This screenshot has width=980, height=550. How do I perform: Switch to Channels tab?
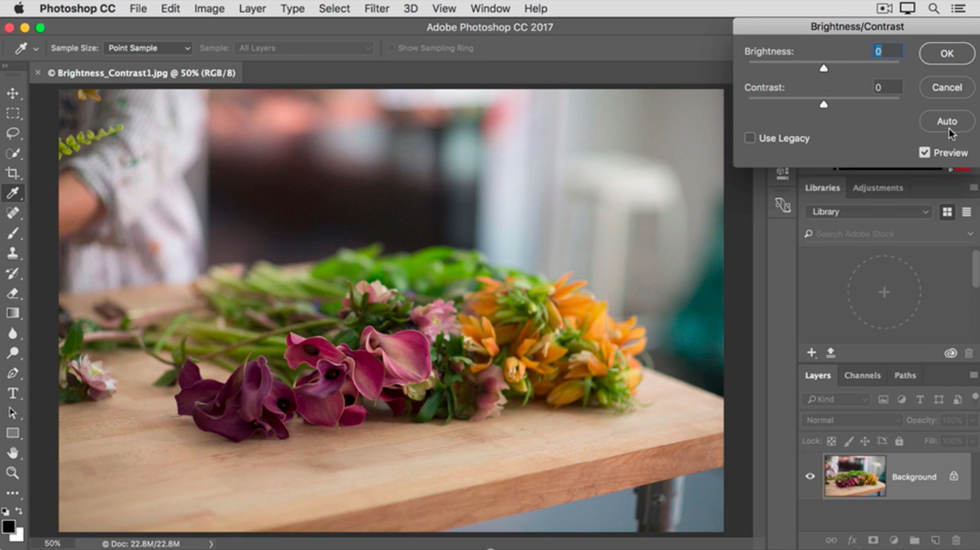[x=861, y=375]
